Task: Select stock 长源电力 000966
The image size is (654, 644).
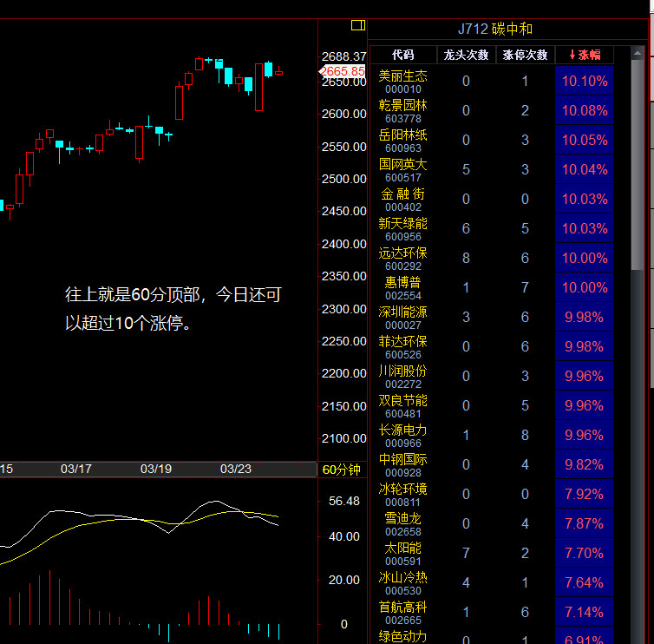Action: (x=403, y=436)
